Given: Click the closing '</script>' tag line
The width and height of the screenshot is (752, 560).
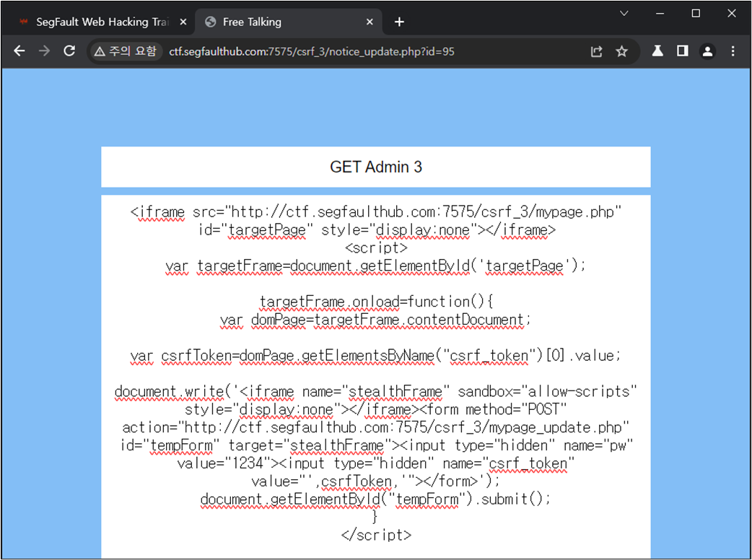Looking at the screenshot, I should point(376,535).
